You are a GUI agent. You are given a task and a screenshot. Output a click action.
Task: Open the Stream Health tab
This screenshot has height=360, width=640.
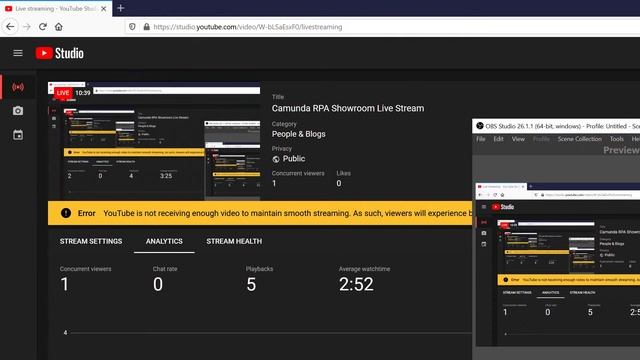[234, 242]
